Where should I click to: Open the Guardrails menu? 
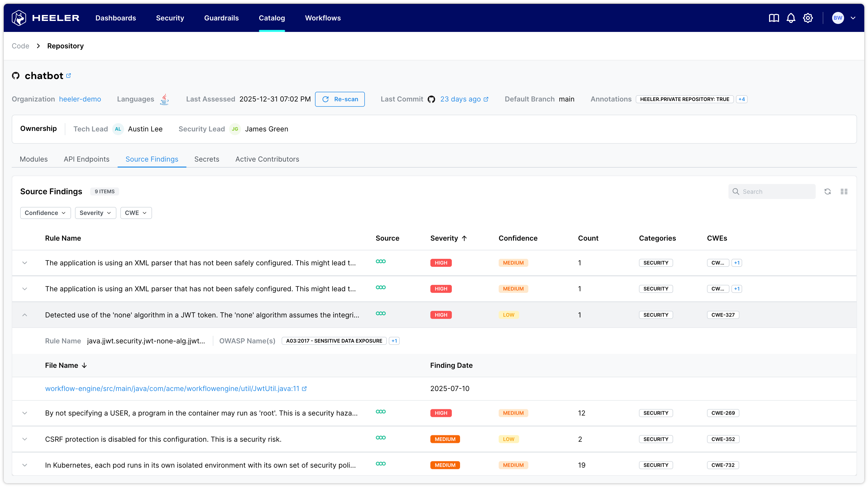tap(221, 18)
